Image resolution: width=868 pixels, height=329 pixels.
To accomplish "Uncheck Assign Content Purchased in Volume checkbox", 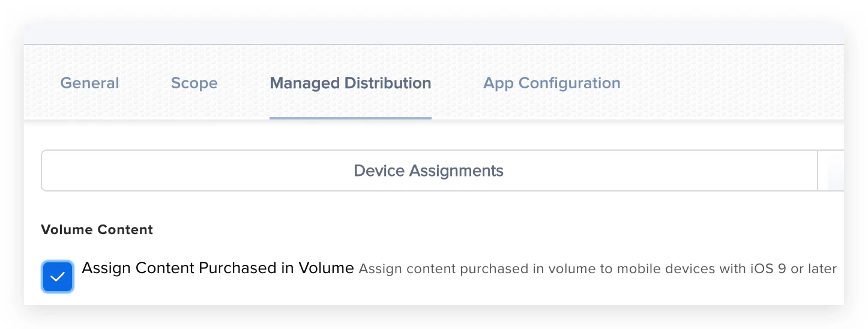I will tap(58, 277).
